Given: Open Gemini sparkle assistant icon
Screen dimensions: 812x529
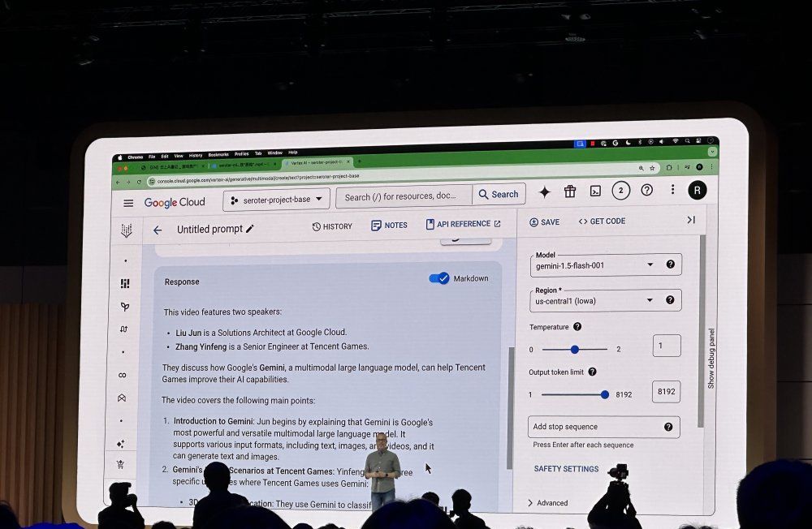Looking at the screenshot, I should 544,192.
